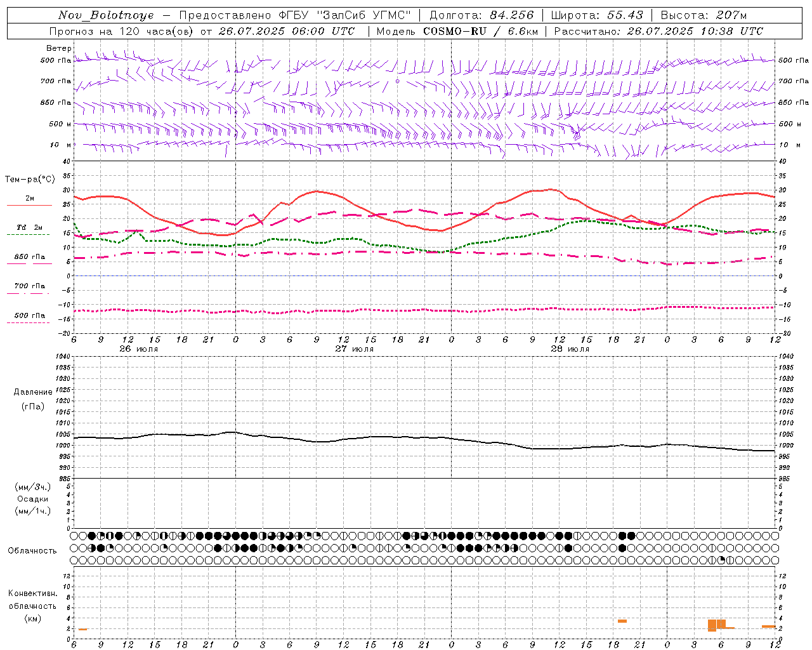
Task: Click the 10 м wind level label on left
Action: pyautogui.click(x=61, y=145)
